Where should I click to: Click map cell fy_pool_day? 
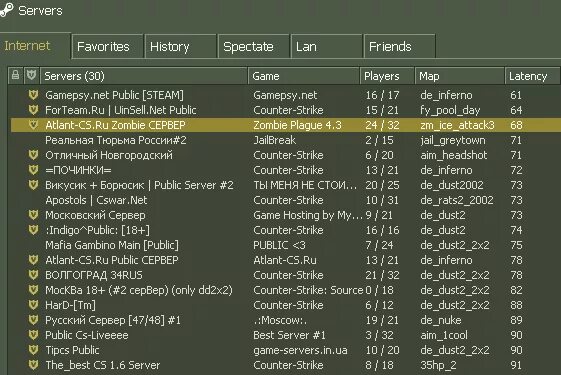tap(450, 110)
